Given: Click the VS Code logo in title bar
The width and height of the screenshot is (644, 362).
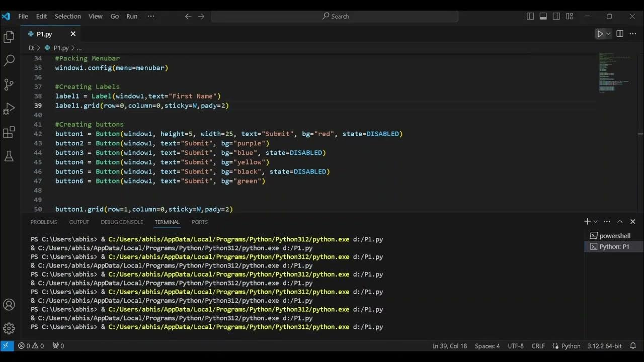Looking at the screenshot, I should [6, 16].
